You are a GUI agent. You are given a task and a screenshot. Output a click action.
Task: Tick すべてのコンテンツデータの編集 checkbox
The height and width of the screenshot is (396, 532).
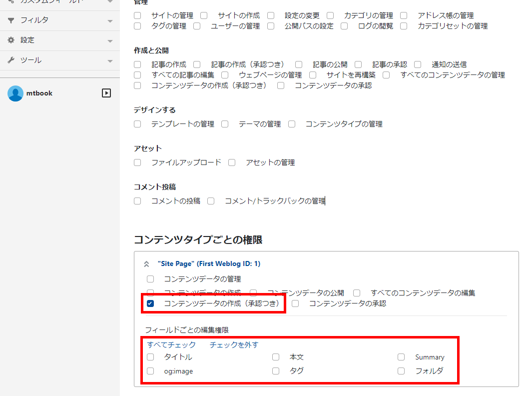point(357,293)
